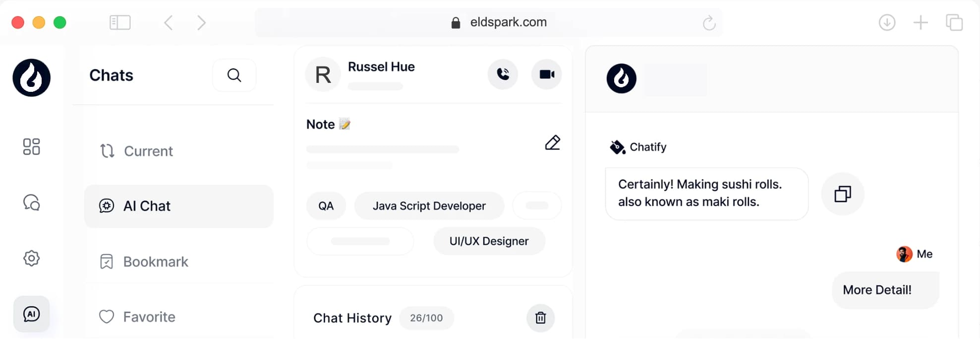Click the Me user avatar

[904, 254]
